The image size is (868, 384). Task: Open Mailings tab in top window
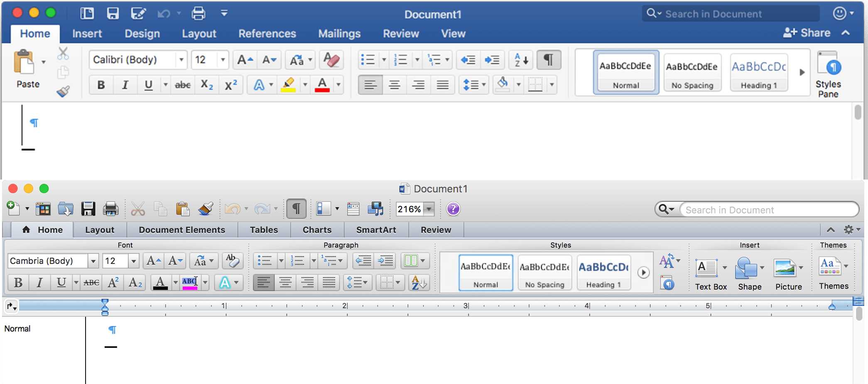[339, 33]
